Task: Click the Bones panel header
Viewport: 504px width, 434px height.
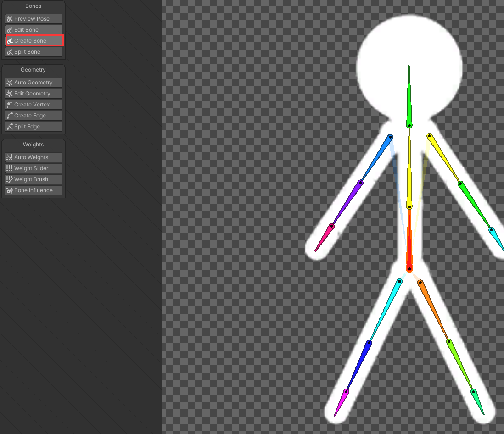Action: pos(33,6)
